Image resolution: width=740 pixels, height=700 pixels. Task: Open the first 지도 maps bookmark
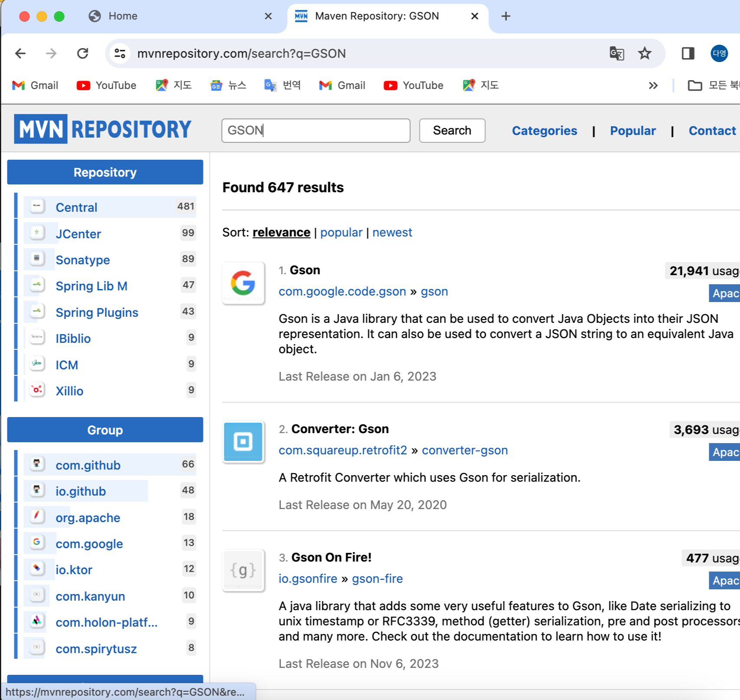[174, 85]
